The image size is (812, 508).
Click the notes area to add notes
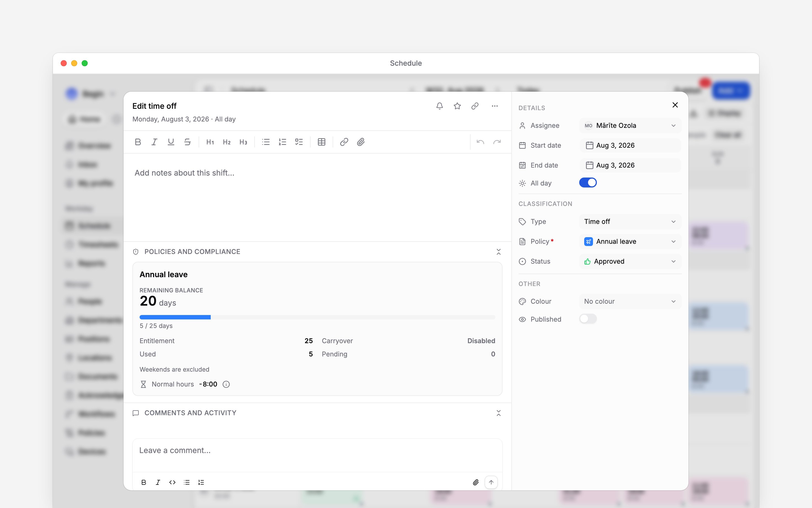tap(317, 198)
